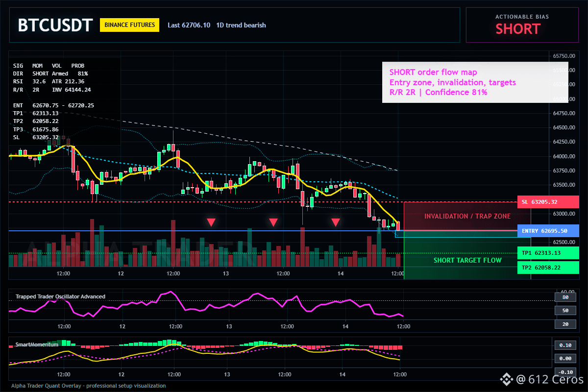The image size is (588, 392).
Task: Select the BINANCE FUTURES yellow badge
Action: coord(129,25)
